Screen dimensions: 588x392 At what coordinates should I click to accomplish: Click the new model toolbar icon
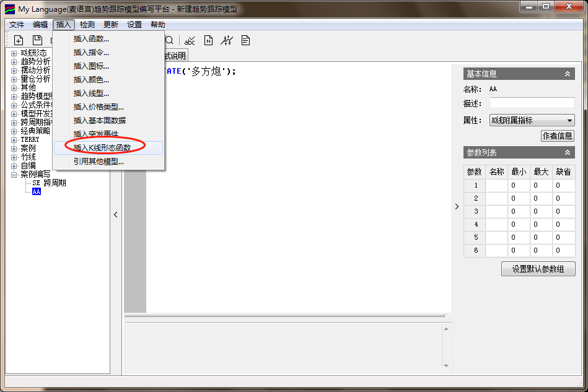pyautogui.click(x=19, y=40)
